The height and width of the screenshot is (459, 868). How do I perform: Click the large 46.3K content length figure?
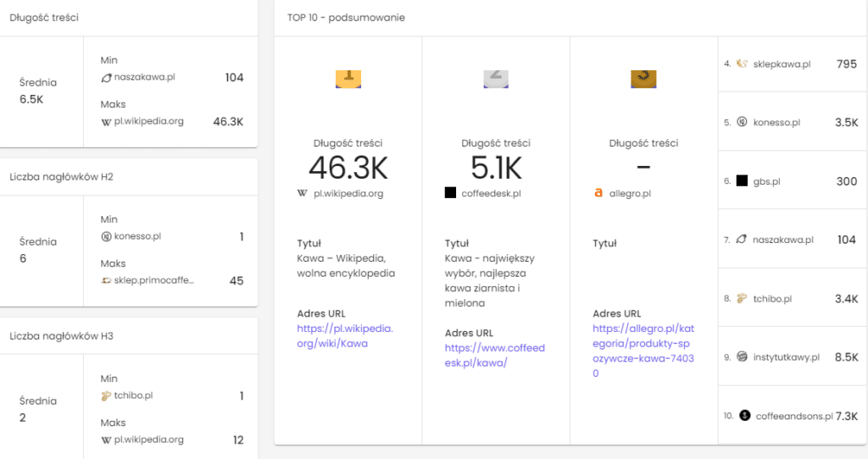pyautogui.click(x=348, y=168)
